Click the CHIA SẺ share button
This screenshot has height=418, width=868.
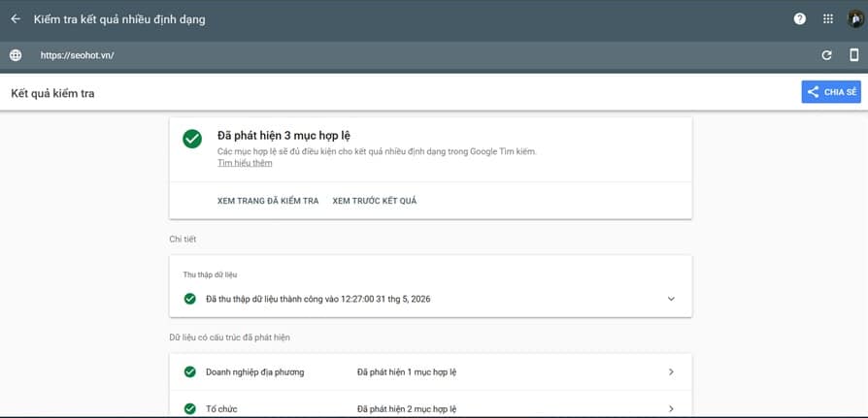pos(831,92)
